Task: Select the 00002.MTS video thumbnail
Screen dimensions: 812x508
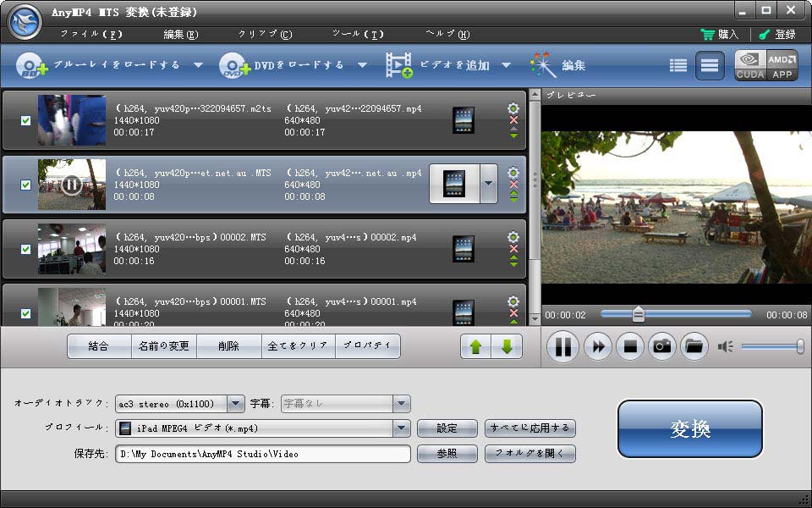Action: 71,249
